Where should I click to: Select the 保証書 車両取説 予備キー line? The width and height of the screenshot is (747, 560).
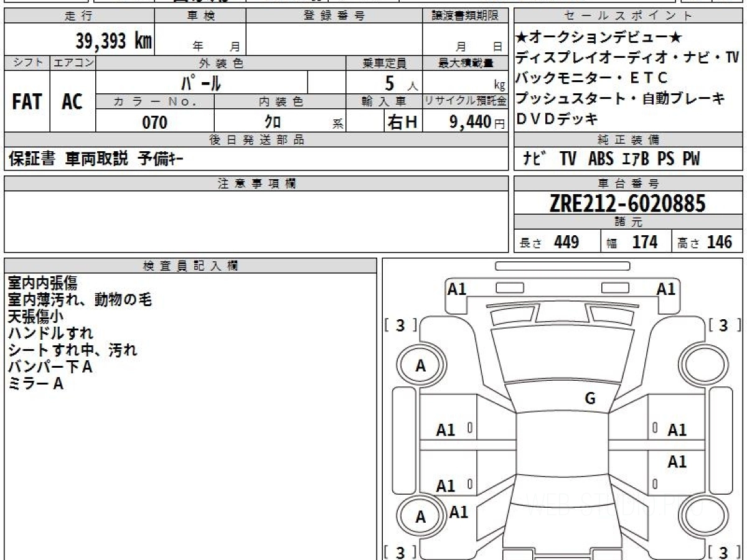95,159
